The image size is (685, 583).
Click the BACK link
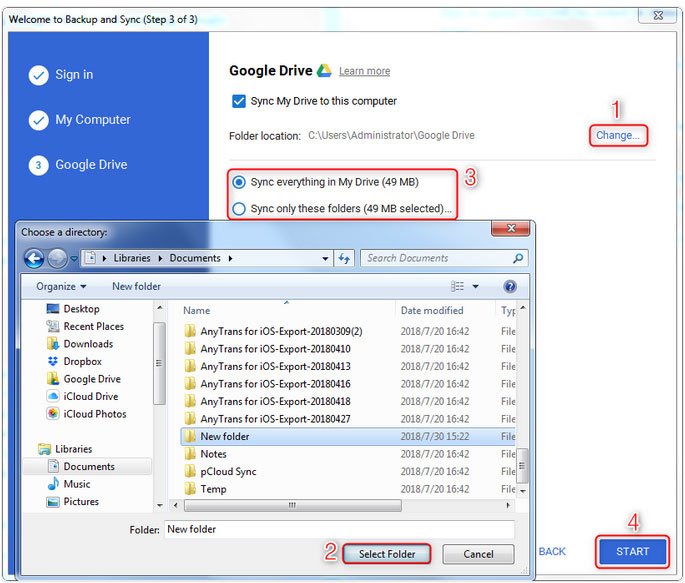tap(552, 552)
